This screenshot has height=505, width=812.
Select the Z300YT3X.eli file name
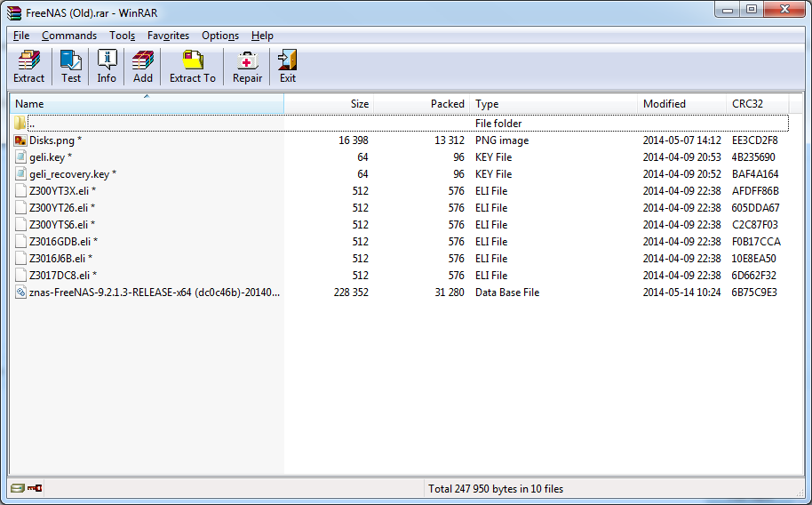tap(63, 191)
